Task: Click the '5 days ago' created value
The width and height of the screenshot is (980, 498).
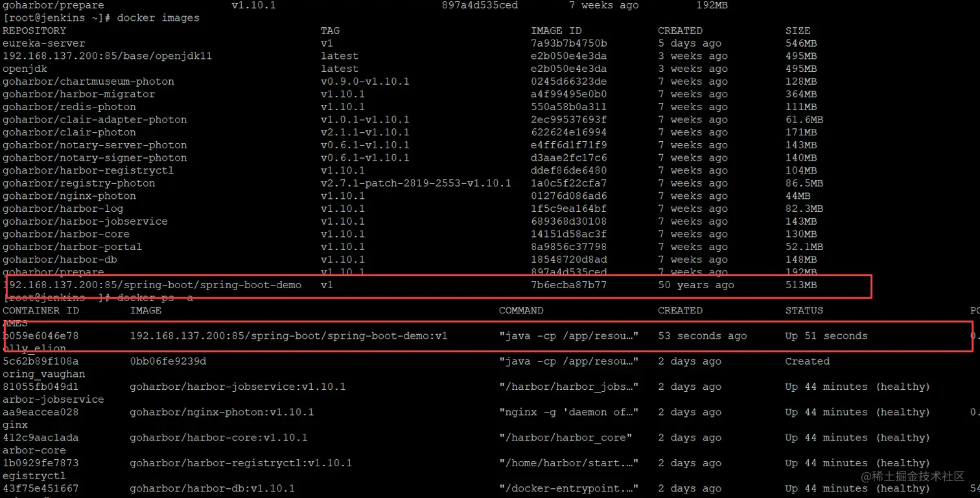Action: (x=690, y=43)
